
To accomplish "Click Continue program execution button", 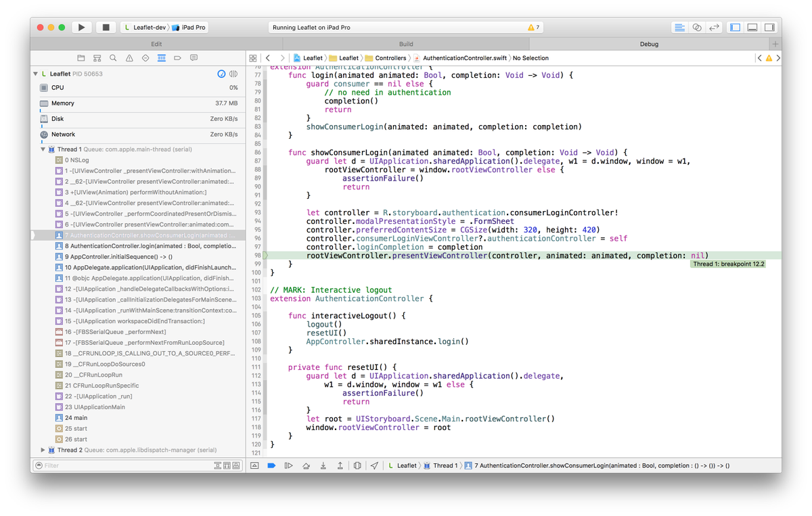I will 289,465.
